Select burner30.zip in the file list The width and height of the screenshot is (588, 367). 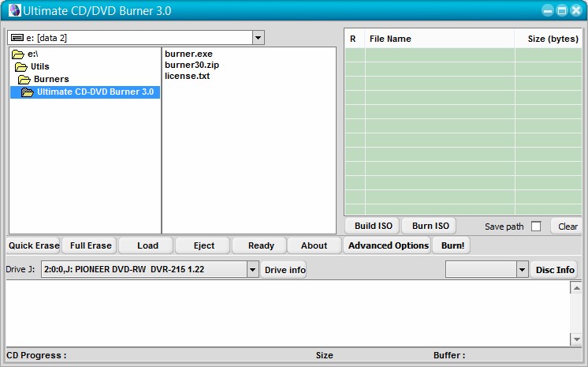(x=192, y=65)
